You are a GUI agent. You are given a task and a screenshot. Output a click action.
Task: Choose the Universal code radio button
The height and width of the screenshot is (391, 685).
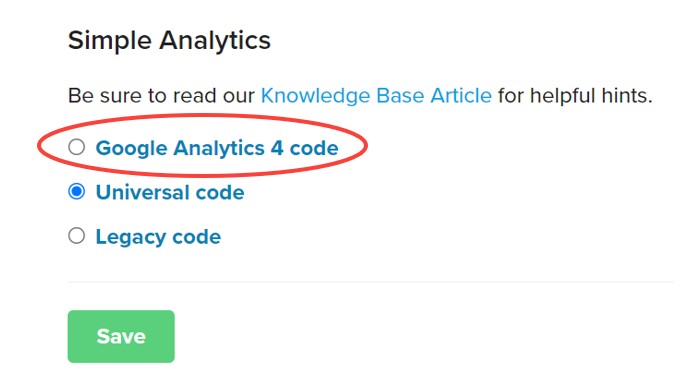76,191
